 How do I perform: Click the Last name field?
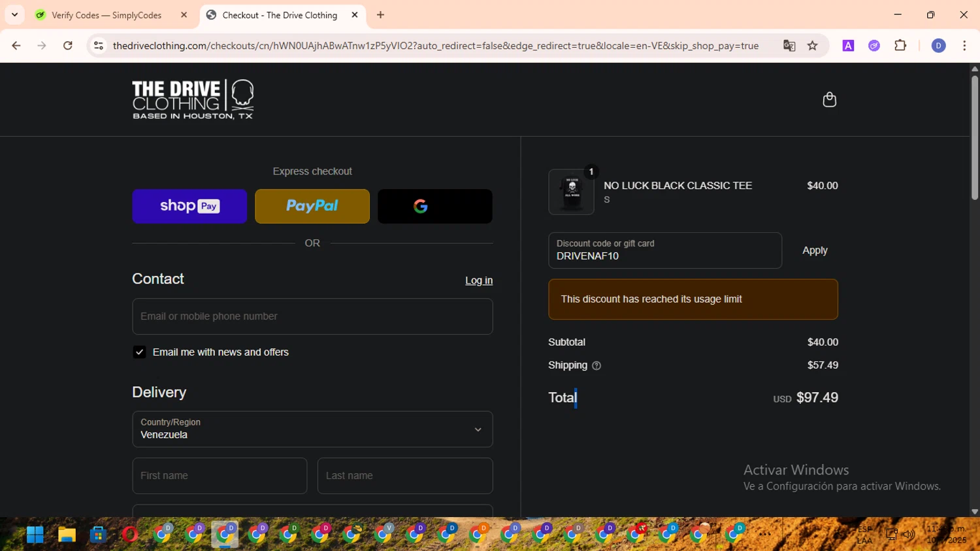pyautogui.click(x=405, y=476)
